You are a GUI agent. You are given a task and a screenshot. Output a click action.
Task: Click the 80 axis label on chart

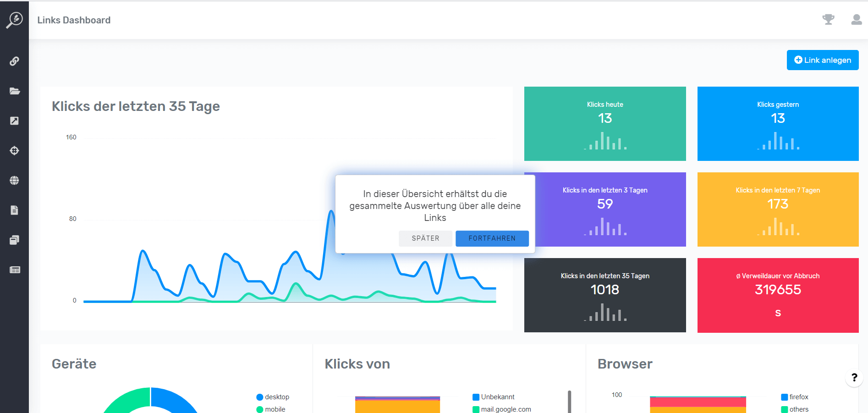click(72, 219)
